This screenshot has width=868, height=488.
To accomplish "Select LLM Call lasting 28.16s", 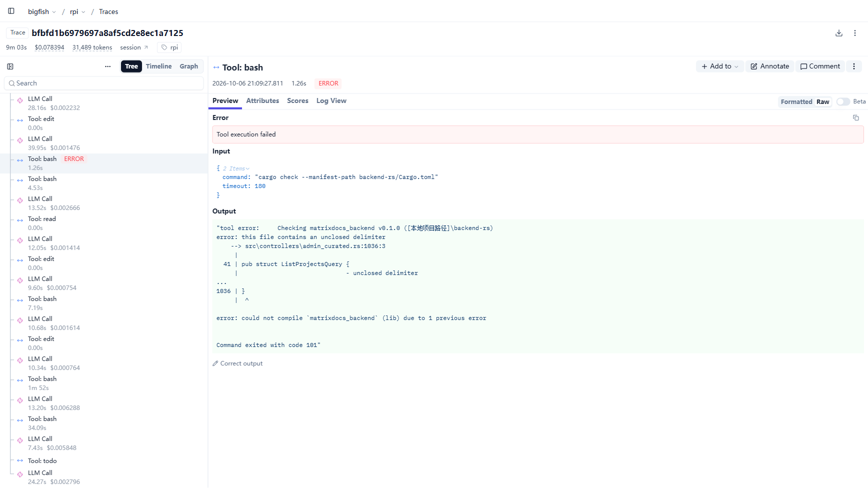I will coord(104,103).
